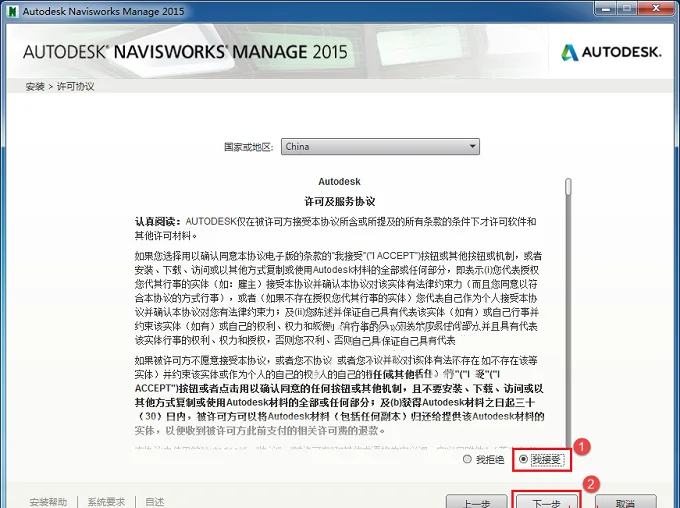680x508 pixels.
Task: Click the 国家或地区 label
Action: pyautogui.click(x=249, y=147)
